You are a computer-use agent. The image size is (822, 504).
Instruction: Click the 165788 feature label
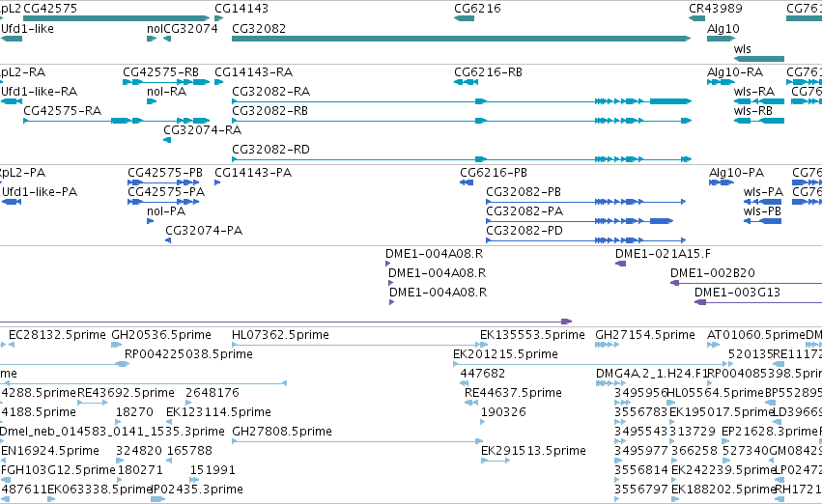click(189, 451)
